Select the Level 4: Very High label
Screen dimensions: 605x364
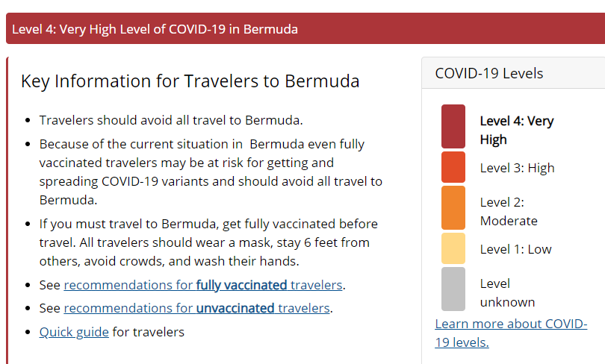516,130
